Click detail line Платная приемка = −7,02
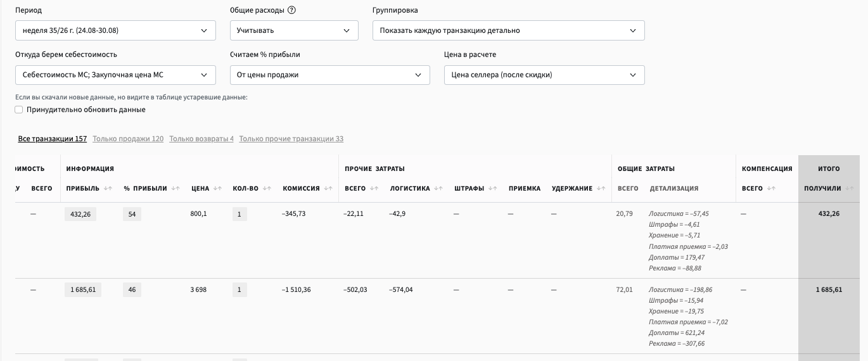This screenshot has height=361, width=868. (x=688, y=322)
